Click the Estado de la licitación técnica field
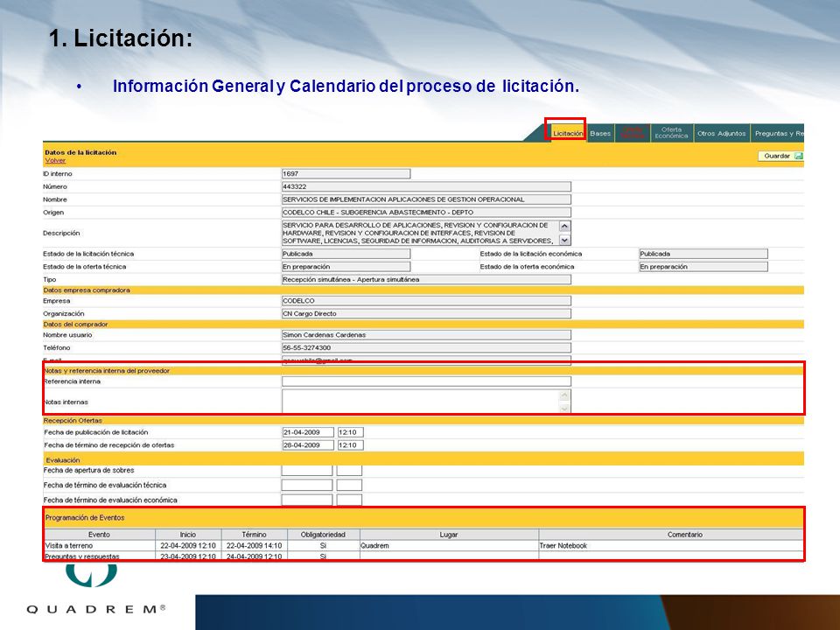 pyautogui.click(x=346, y=254)
